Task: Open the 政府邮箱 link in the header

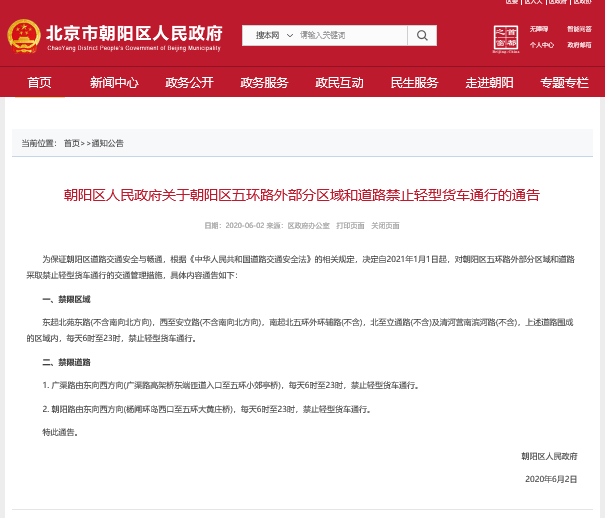Action: pos(578,45)
